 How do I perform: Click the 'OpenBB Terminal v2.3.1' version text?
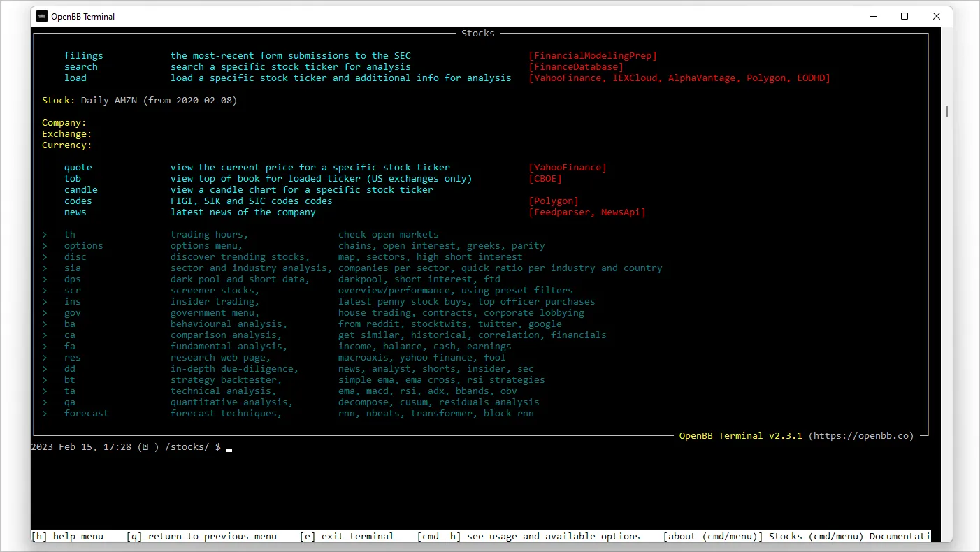tap(741, 436)
